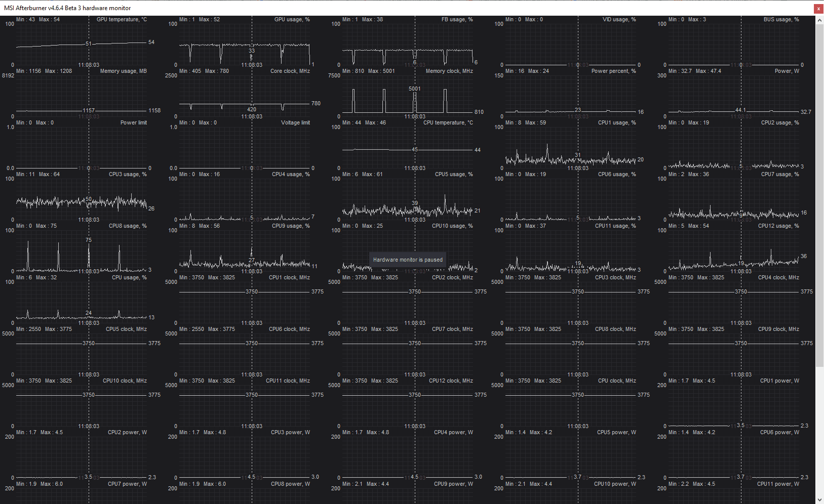Click 'Min : 43 Max : 54' above GPU temperature

38,19
